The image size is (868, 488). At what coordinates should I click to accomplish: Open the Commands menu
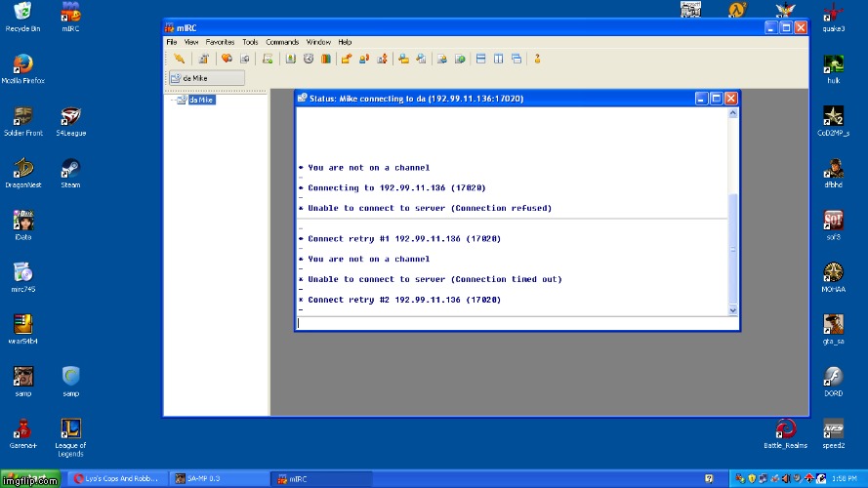point(282,42)
